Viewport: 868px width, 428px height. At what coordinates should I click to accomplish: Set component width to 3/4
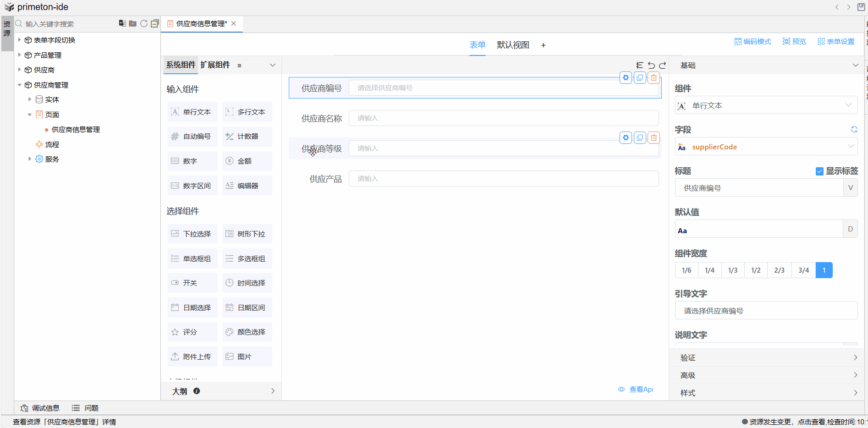coord(803,270)
